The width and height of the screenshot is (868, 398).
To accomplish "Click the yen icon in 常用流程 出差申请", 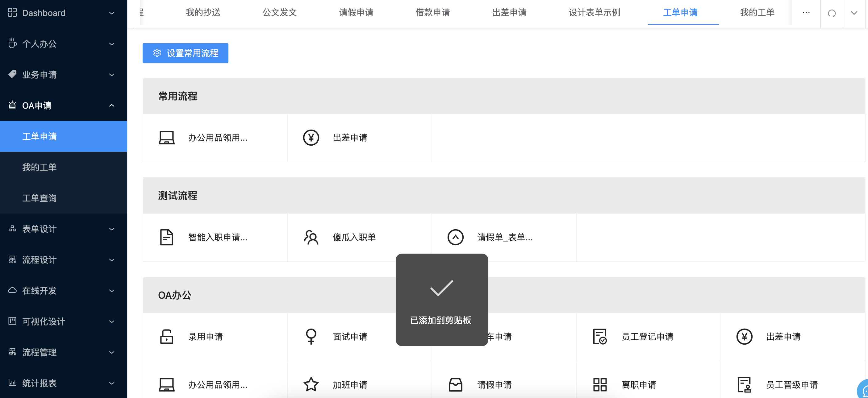I will (x=311, y=138).
